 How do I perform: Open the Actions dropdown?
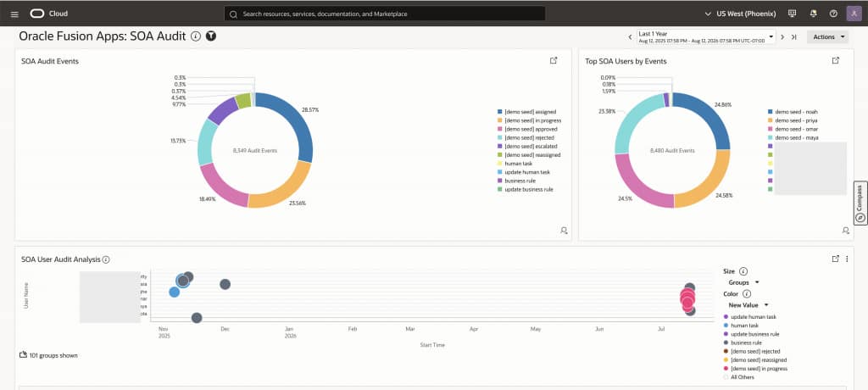tap(827, 37)
